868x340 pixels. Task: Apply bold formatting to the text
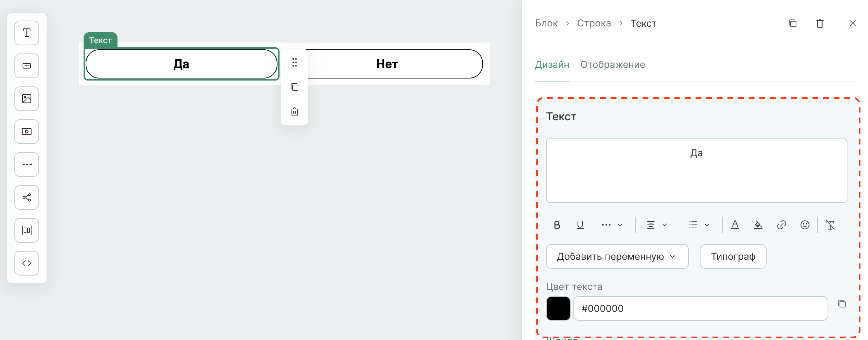[x=557, y=225]
